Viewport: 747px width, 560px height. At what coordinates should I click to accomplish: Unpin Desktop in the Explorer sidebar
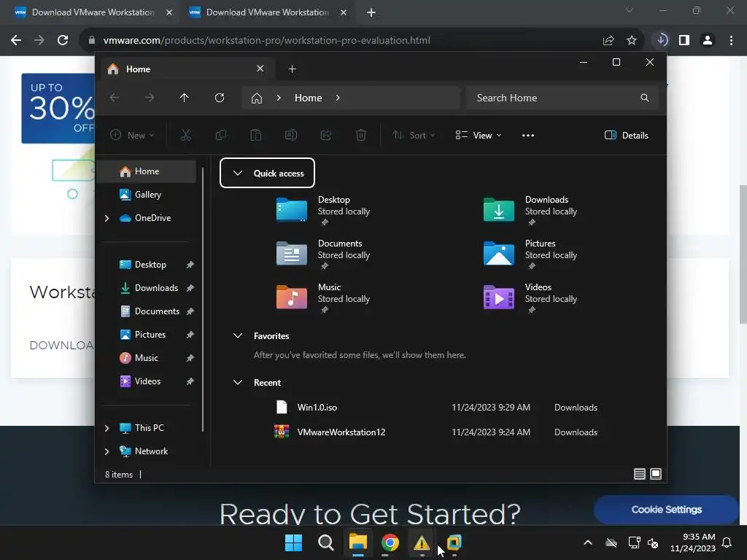click(190, 265)
